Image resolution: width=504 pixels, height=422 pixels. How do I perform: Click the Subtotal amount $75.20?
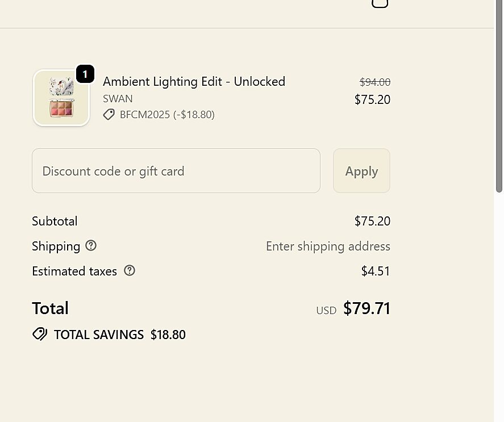(x=372, y=221)
